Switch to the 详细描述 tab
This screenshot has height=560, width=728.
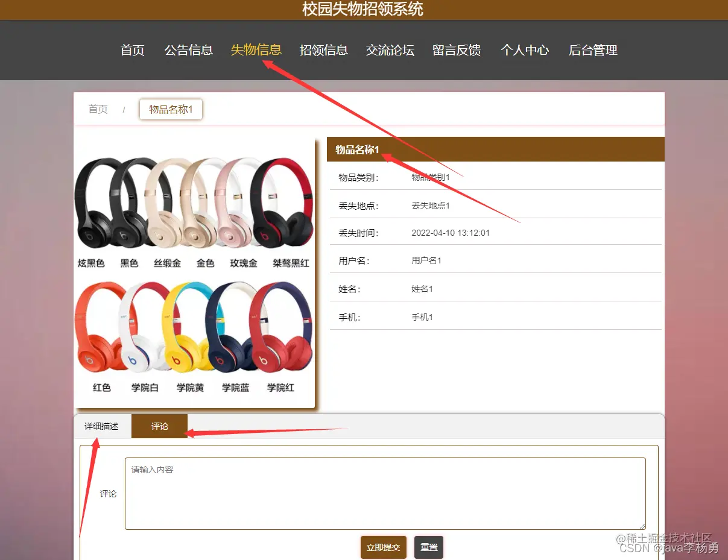tap(101, 426)
